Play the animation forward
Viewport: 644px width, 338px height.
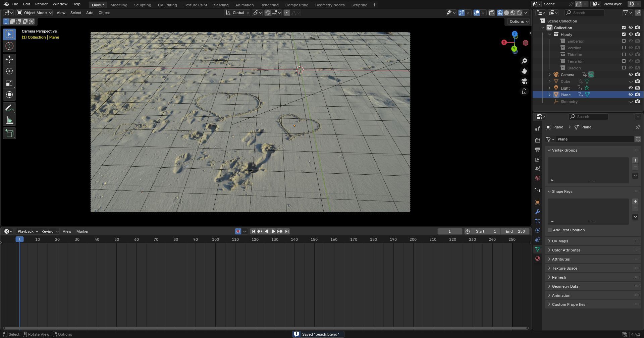(x=273, y=231)
